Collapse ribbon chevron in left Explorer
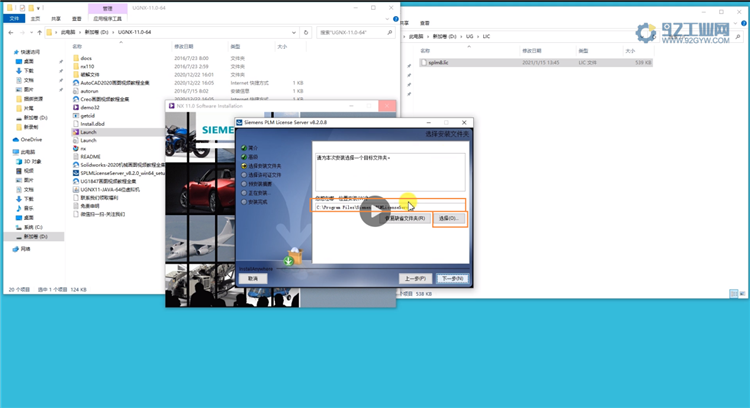750x408 pixels. (x=387, y=19)
